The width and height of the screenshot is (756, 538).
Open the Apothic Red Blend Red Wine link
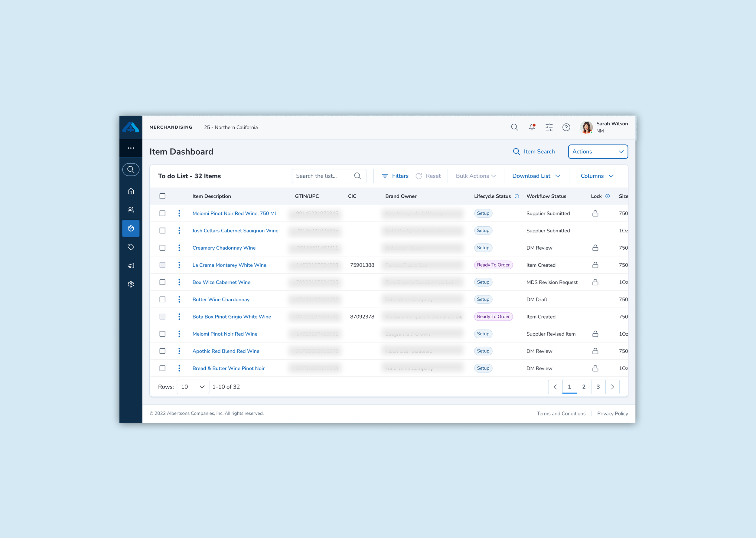pos(226,351)
